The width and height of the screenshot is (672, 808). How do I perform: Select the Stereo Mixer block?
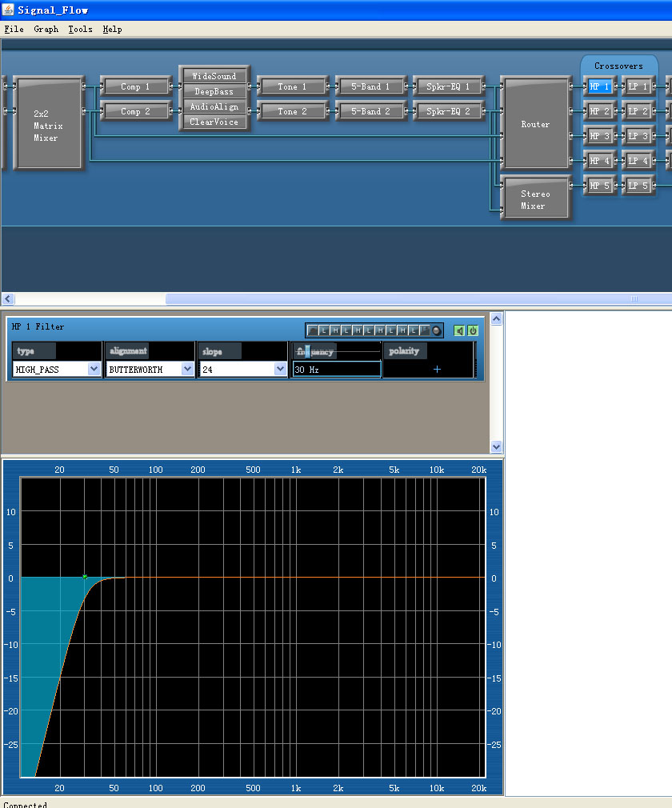point(535,199)
